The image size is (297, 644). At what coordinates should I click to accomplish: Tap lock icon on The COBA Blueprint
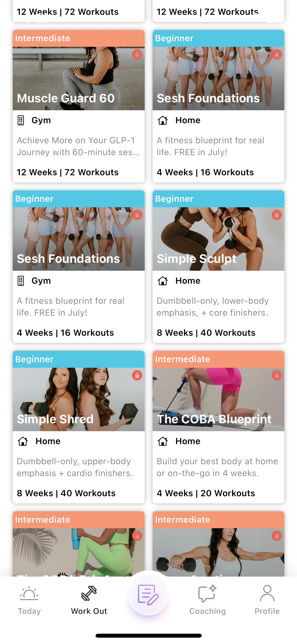277,375
